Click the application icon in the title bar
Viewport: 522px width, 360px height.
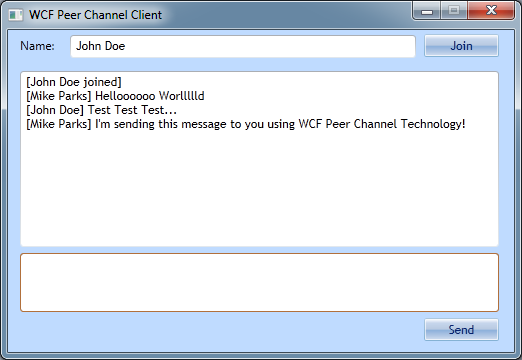[x=15, y=15]
